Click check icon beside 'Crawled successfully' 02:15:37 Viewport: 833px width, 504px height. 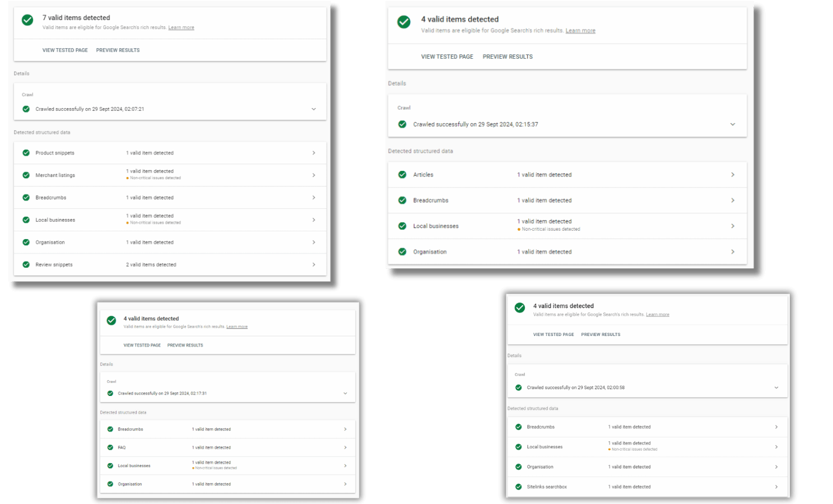402,124
